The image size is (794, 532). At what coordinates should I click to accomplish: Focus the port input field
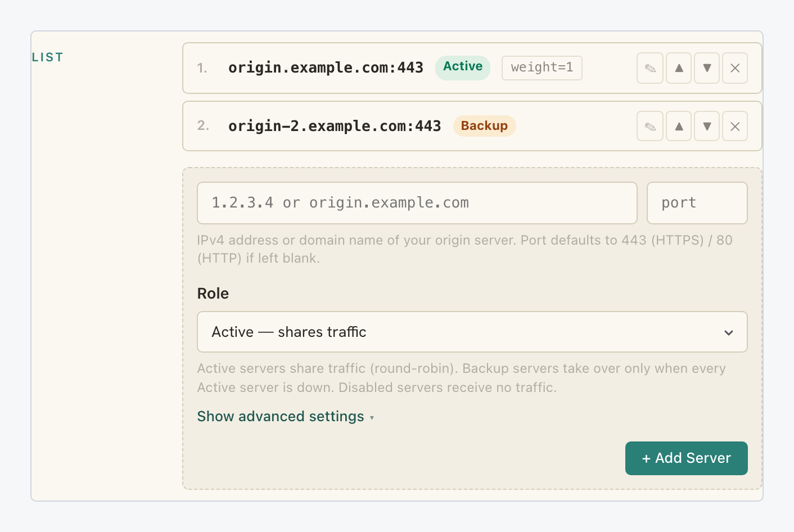[x=697, y=203]
